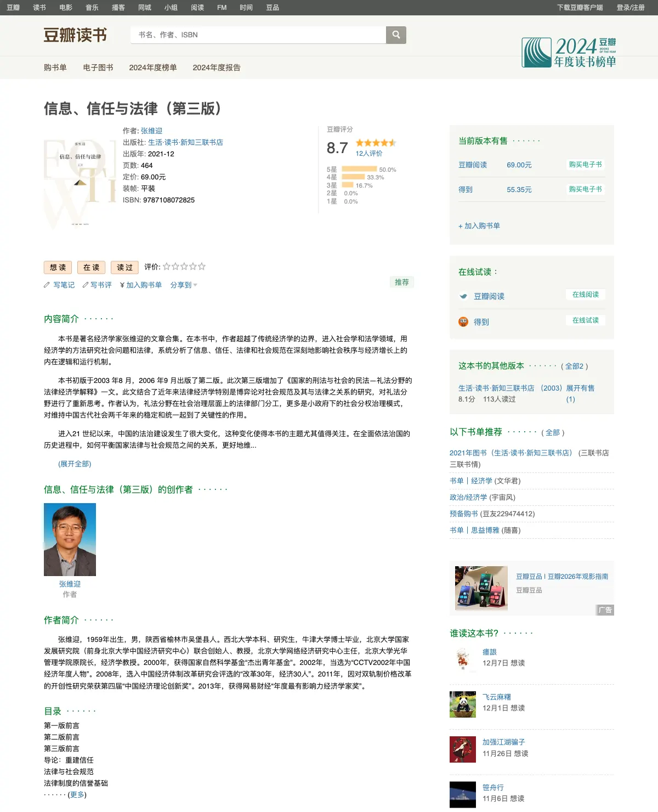Open 音乐 in the top navigation bar
658x812 pixels.
click(92, 8)
